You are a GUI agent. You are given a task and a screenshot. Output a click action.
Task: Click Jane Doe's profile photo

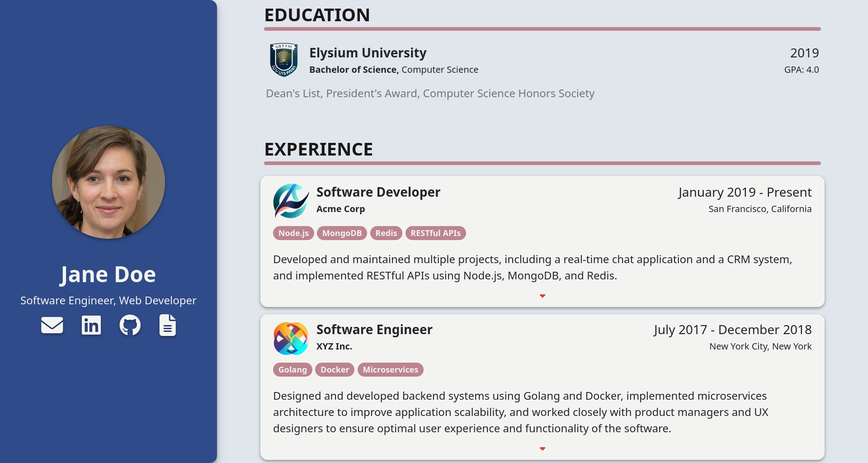point(108,182)
